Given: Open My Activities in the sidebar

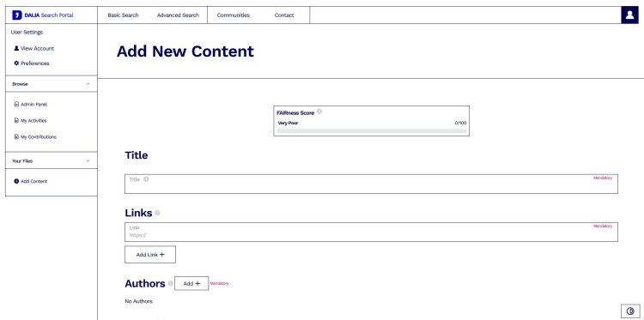Looking at the screenshot, I should (x=30, y=121).
